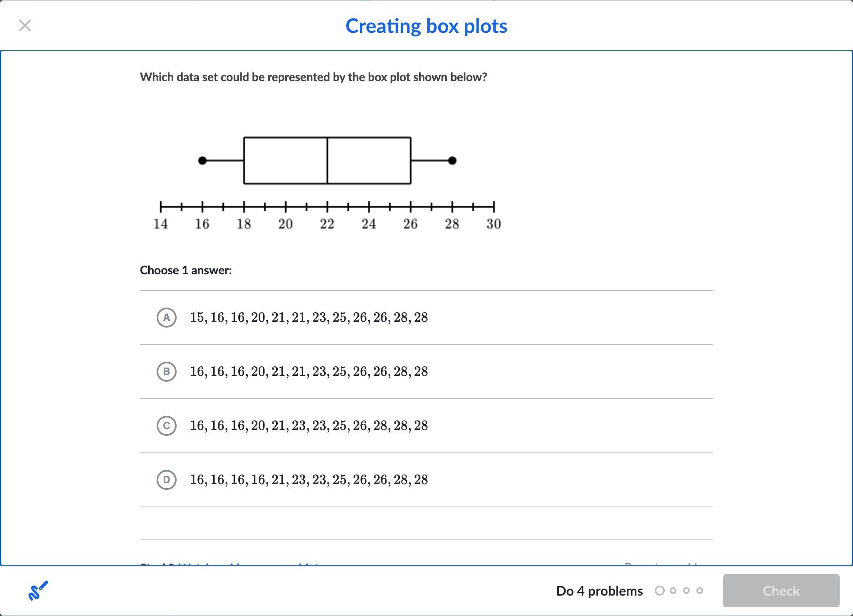Image resolution: width=853 pixels, height=616 pixels.
Task: Click the first problem progress circle
Action: coord(659,591)
